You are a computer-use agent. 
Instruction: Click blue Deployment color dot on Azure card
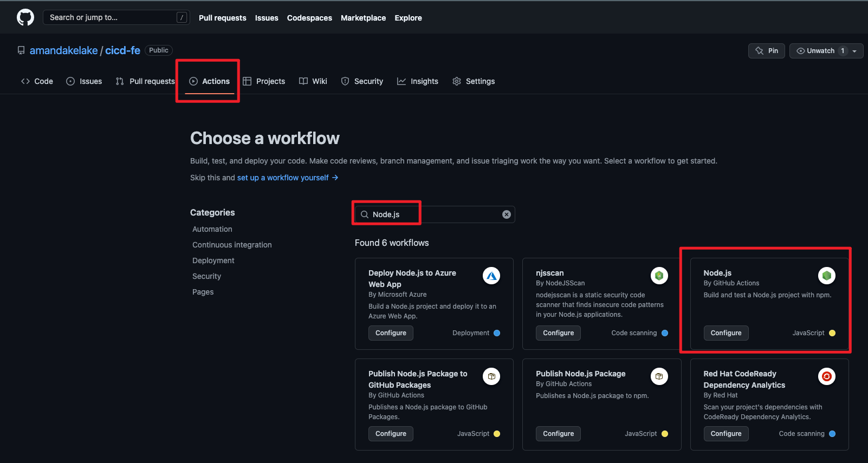497,333
